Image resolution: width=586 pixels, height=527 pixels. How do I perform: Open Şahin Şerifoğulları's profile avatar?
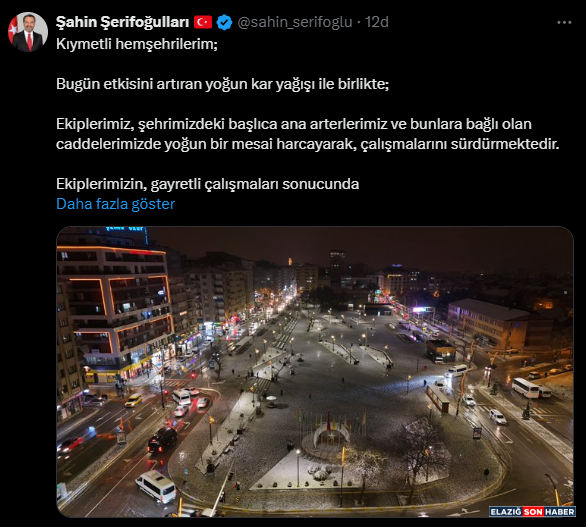[28, 32]
